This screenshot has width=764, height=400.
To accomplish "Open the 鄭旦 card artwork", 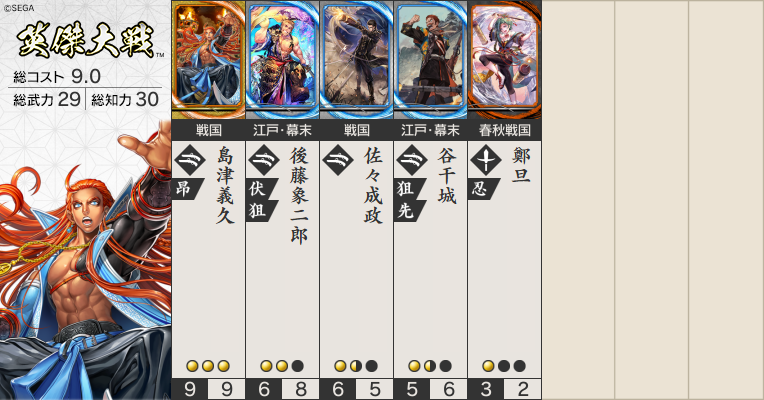I will coord(504,59).
